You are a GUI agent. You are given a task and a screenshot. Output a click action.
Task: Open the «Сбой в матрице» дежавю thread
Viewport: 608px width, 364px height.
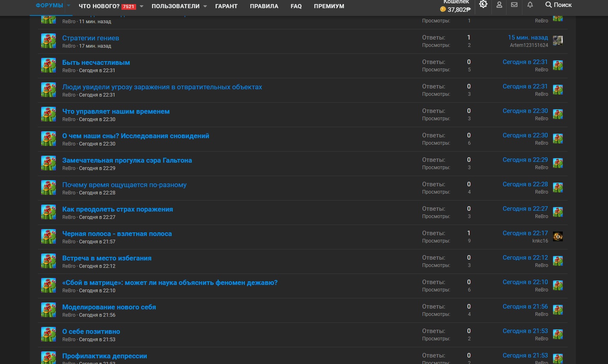[x=170, y=282]
